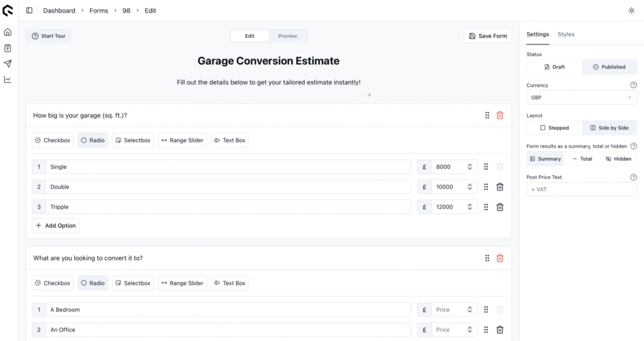Switch to the Styles tab
The image size is (644, 341).
[x=566, y=35]
